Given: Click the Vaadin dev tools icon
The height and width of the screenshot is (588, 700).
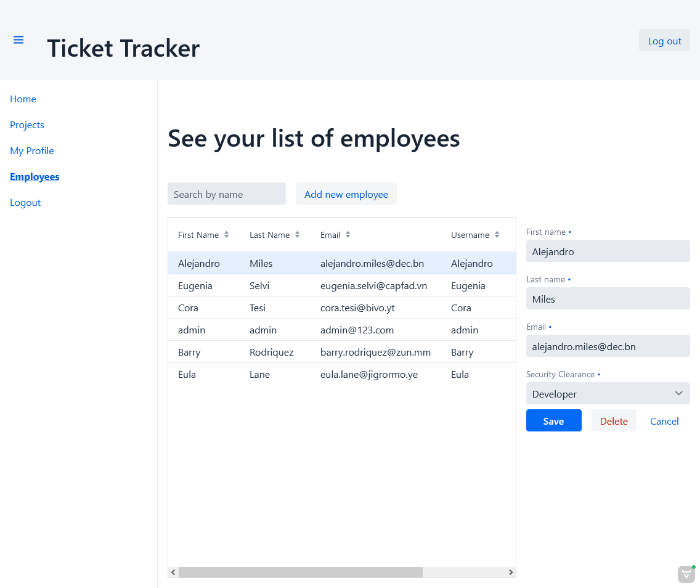Looking at the screenshot, I should coord(686,574).
